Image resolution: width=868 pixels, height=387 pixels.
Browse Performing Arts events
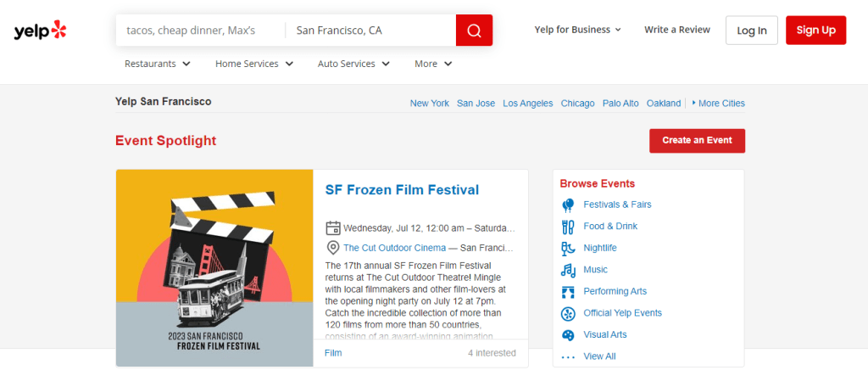(x=615, y=291)
